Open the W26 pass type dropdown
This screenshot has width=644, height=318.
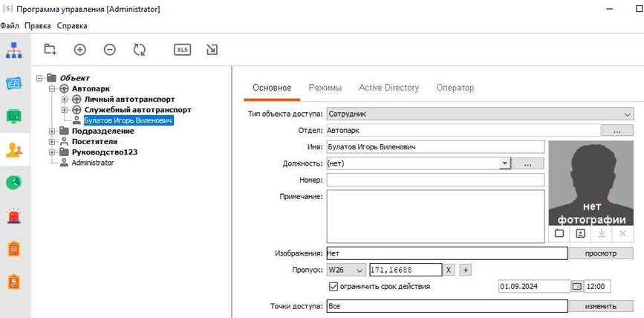click(x=359, y=270)
